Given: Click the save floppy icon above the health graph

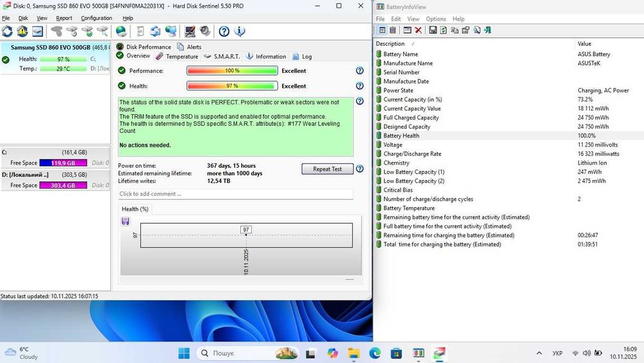Looking at the screenshot, I should coord(126,222).
